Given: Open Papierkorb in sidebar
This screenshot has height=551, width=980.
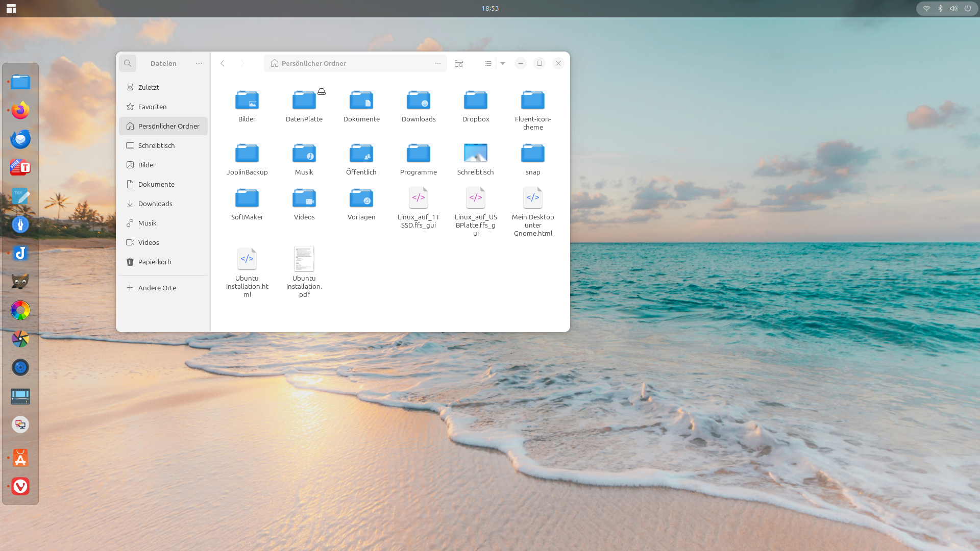Looking at the screenshot, I should pos(163,262).
